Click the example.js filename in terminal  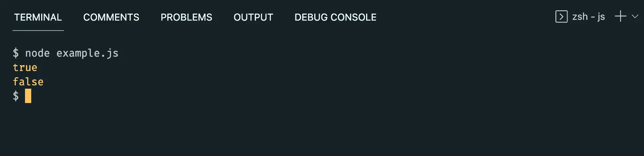point(87,53)
